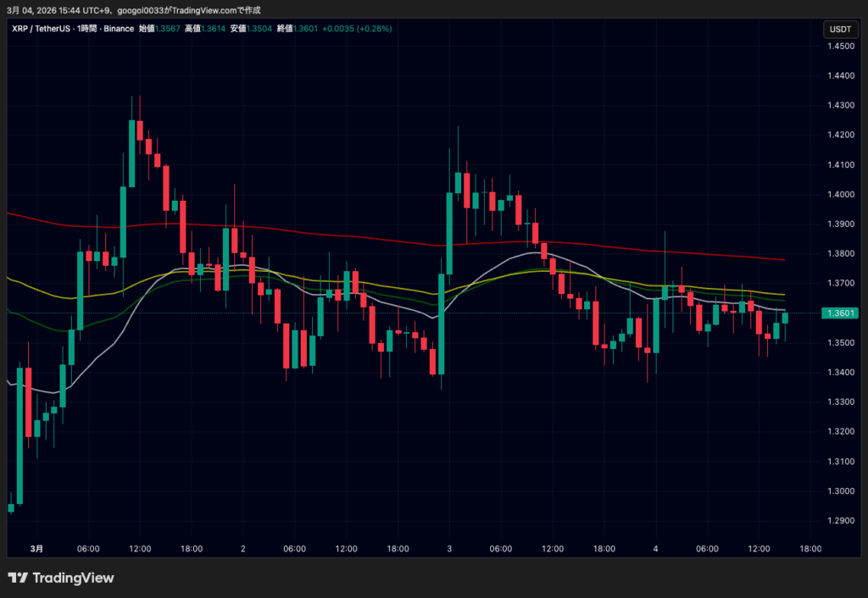Click the TradingView logo icon at bottom

[18, 578]
